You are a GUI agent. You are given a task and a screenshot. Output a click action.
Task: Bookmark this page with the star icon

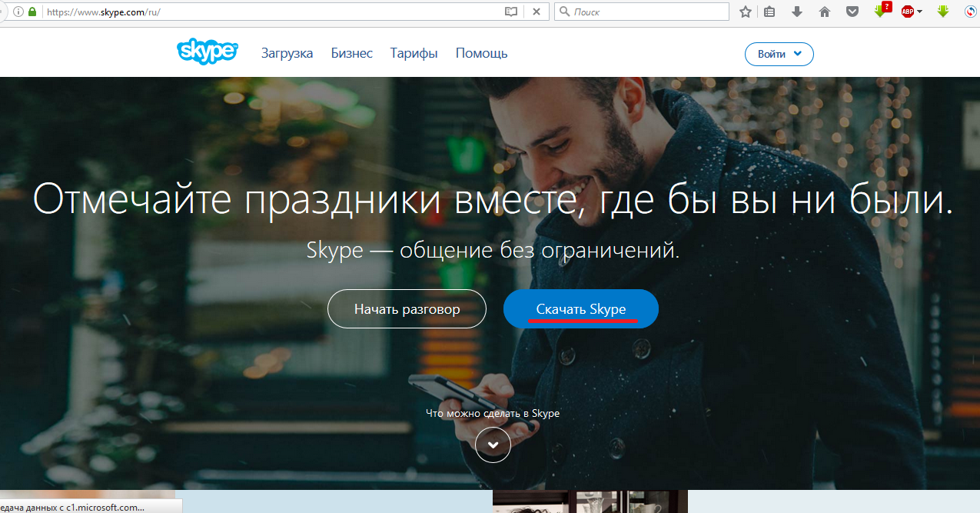745,12
